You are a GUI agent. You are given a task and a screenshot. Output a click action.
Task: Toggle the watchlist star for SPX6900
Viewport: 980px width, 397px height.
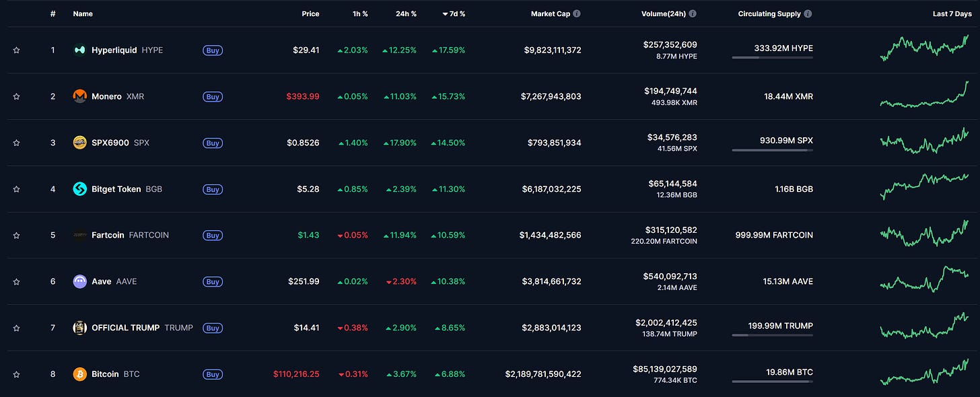pos(16,143)
